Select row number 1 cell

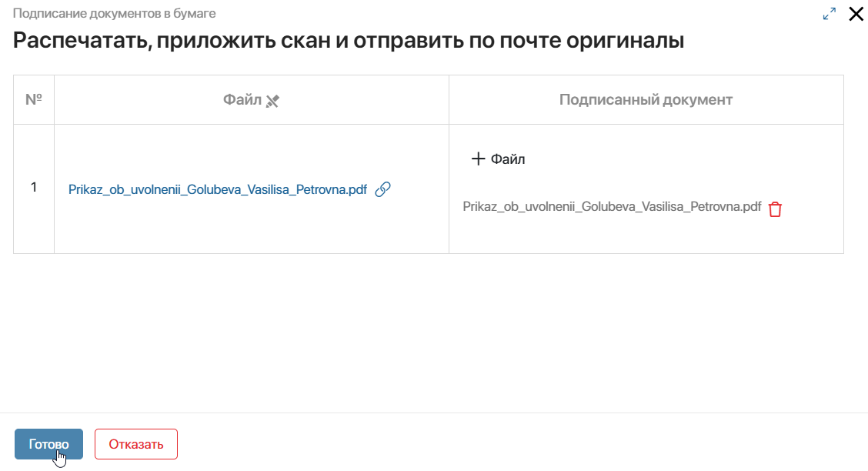[x=34, y=188]
